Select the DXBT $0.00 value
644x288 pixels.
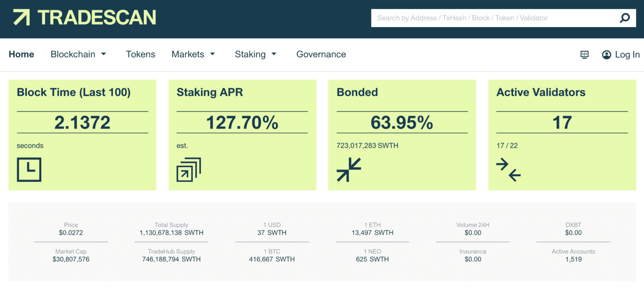pyautogui.click(x=574, y=233)
